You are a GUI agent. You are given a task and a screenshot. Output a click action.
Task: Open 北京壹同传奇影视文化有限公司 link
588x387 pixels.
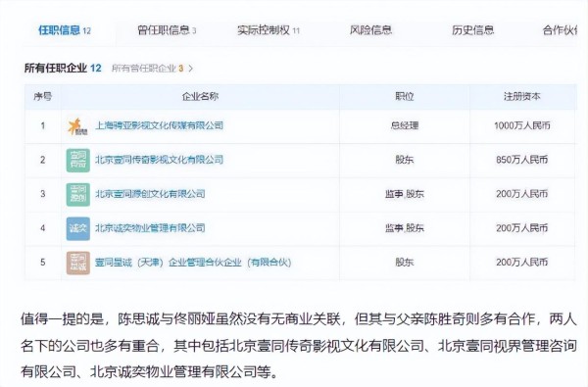point(159,160)
